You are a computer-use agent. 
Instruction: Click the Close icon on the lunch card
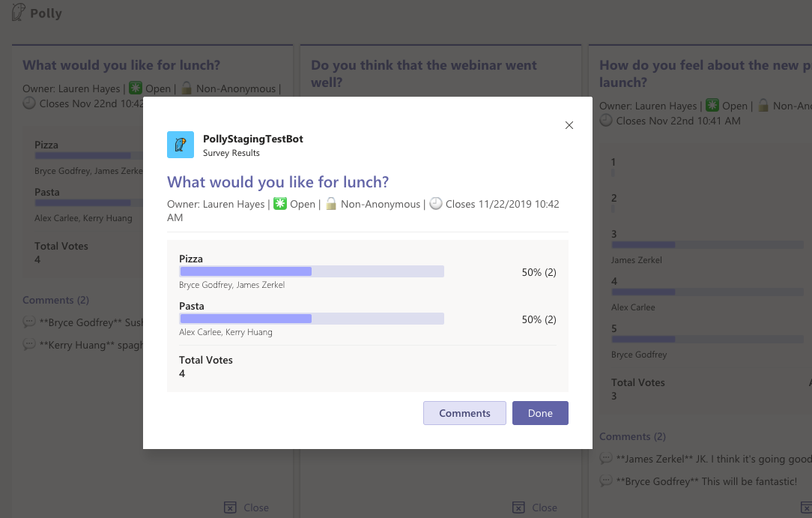230,508
